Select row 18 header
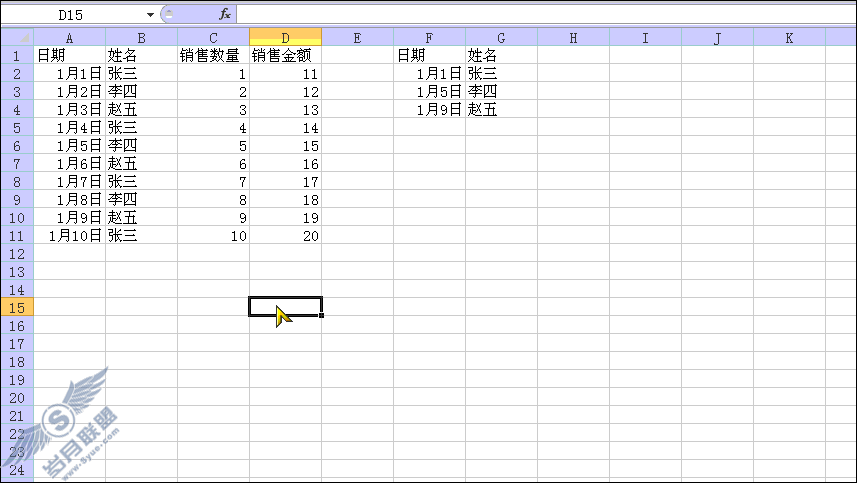The width and height of the screenshot is (857, 483). tap(17, 362)
